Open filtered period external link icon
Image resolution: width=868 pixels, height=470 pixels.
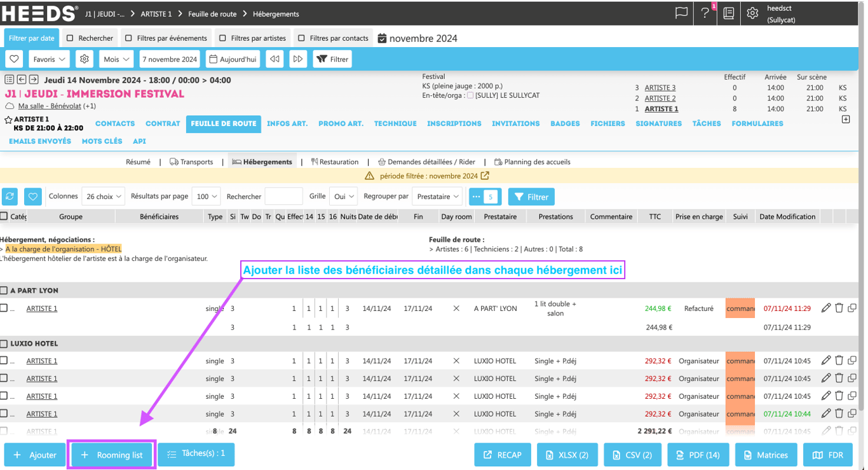pos(485,176)
